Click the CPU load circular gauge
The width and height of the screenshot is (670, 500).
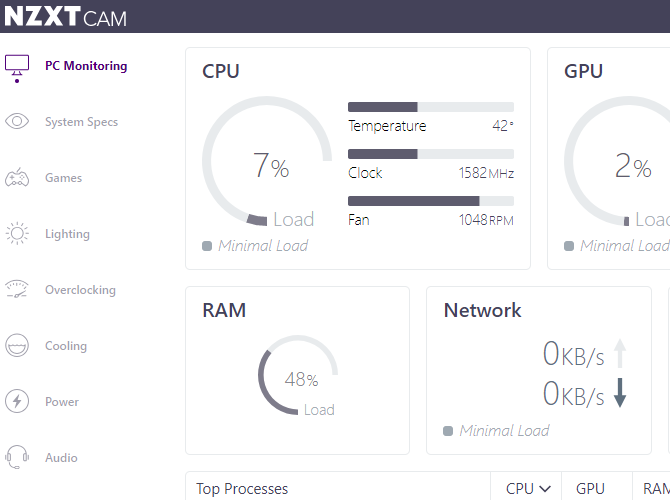267,163
